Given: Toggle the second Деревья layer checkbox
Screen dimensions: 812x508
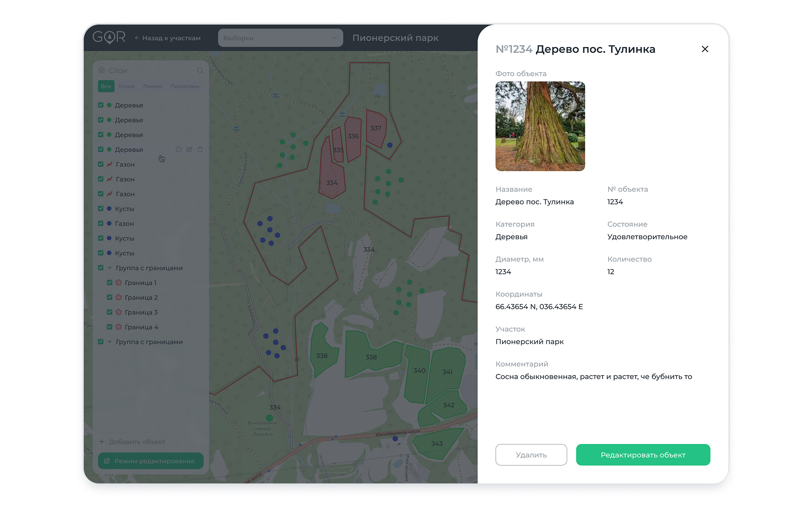Looking at the screenshot, I should (101, 120).
